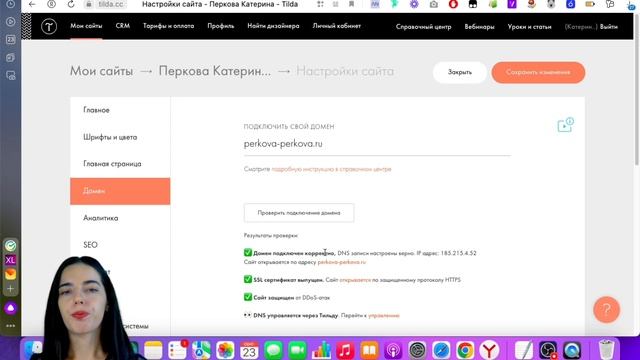Reload the page with the refresh icon

click(71, 4)
